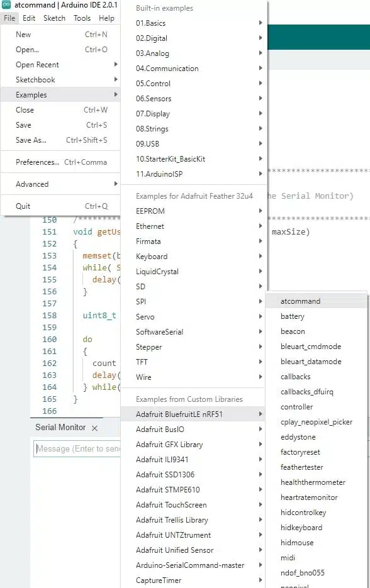Open Adafruit SSD1306 examples
370x588 pixels.
tap(194, 475)
